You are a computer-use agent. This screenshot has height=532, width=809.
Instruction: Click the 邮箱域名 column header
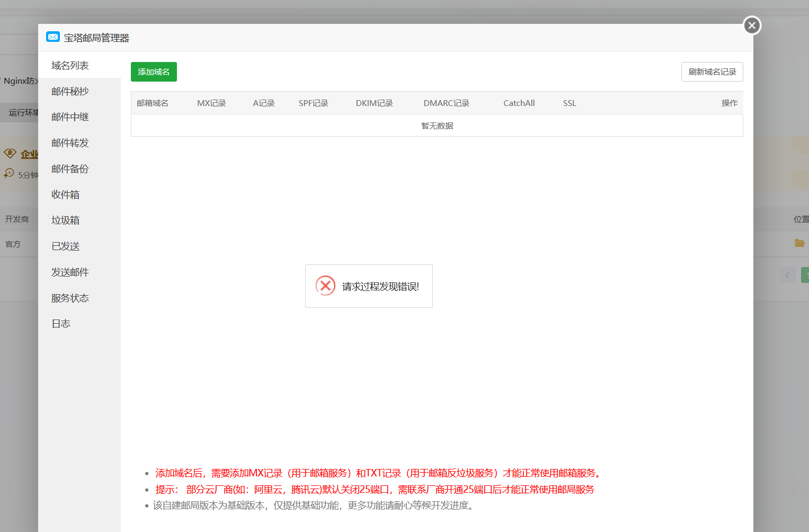click(153, 103)
